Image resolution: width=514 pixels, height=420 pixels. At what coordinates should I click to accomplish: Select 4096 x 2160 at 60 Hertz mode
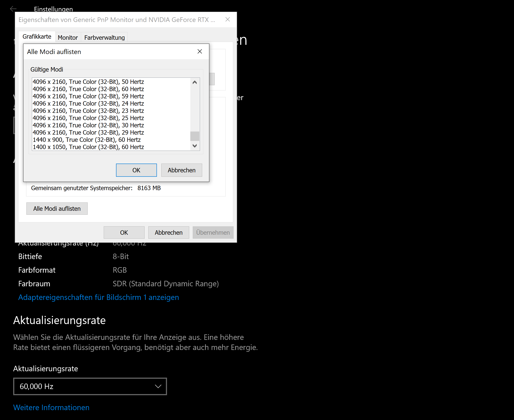click(x=88, y=89)
